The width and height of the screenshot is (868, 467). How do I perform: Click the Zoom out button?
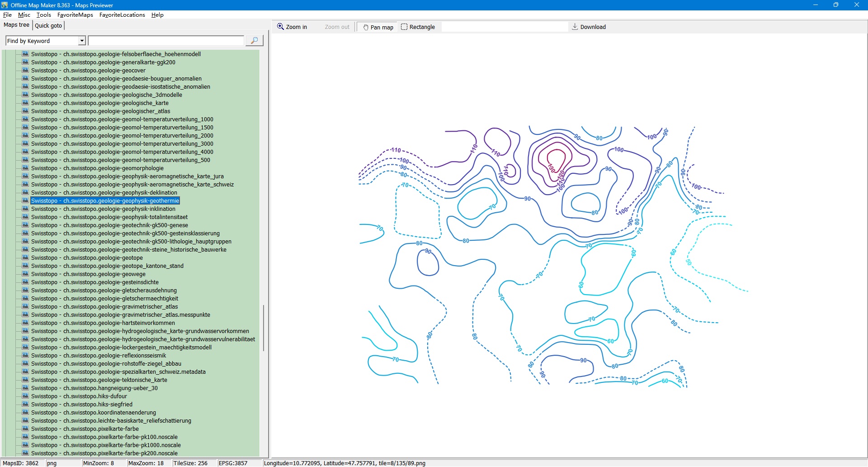click(x=337, y=27)
